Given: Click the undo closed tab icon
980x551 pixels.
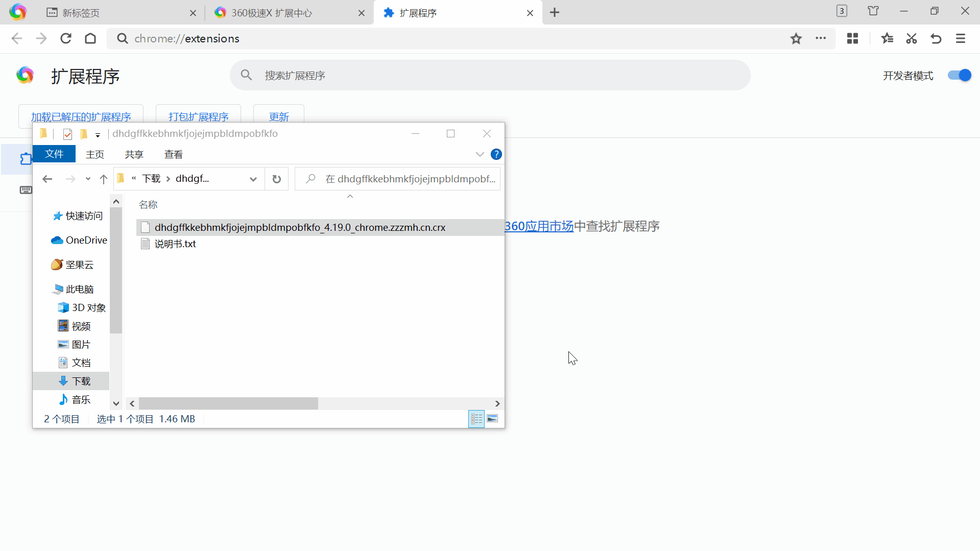Looking at the screenshot, I should click(936, 38).
